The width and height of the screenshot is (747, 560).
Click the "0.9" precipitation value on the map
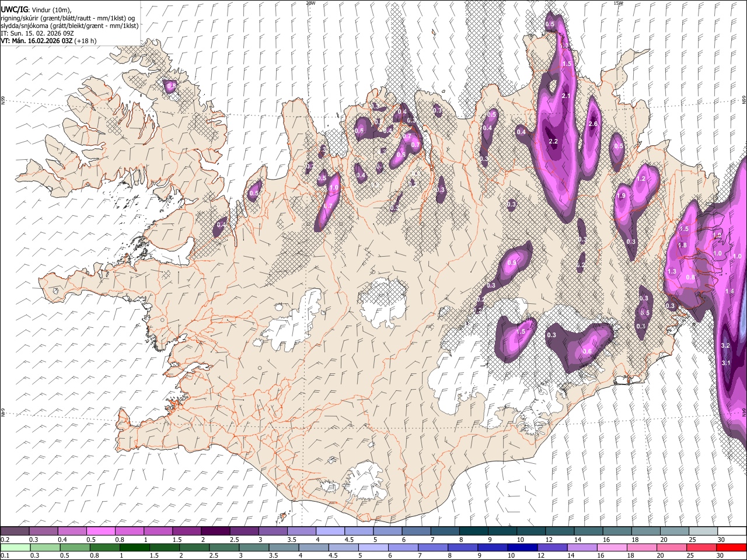coord(512,263)
